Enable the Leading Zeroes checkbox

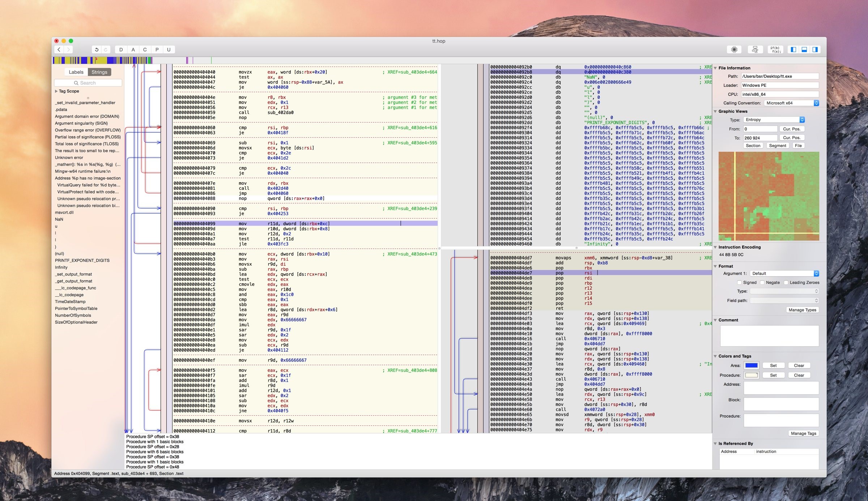click(786, 282)
